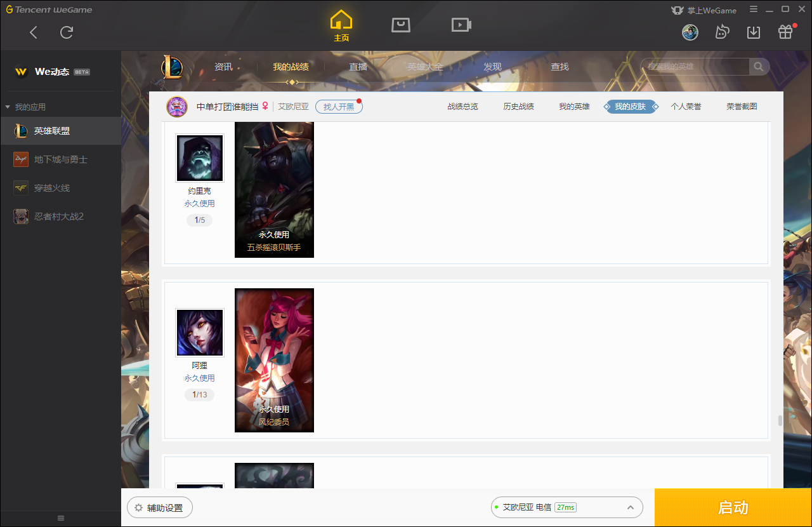Focus the hero search input field

[x=695, y=67]
